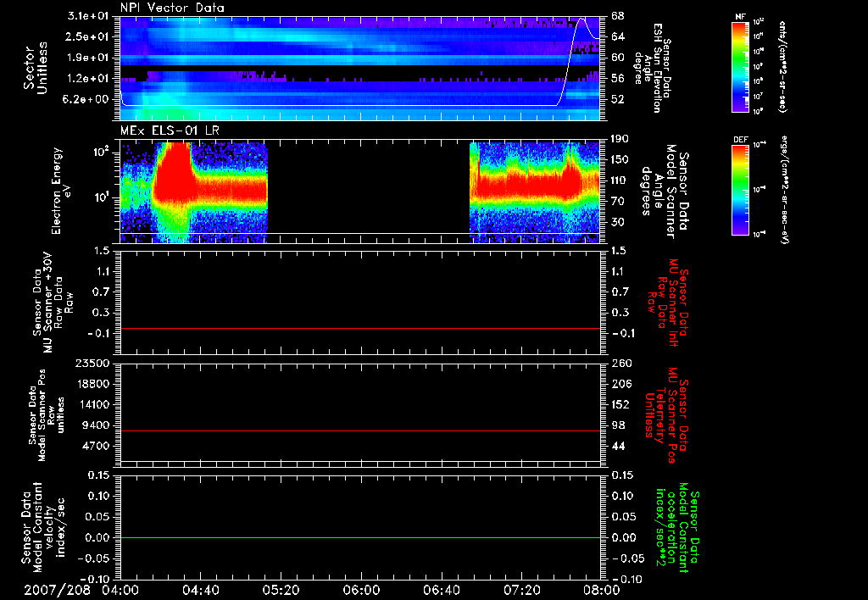This screenshot has width=868, height=600.
Task: Click the 190 scanner angle tick label
Action: click(621, 139)
